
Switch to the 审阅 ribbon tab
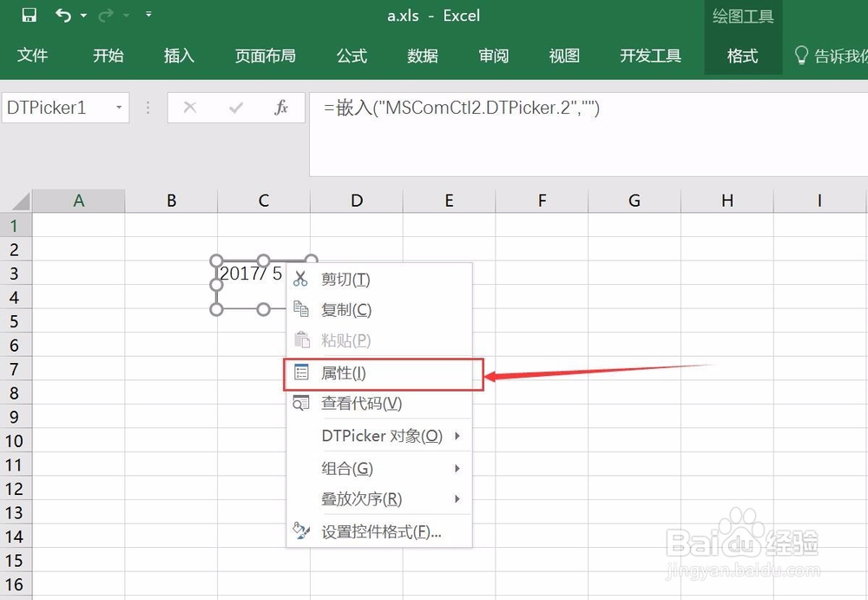click(493, 56)
